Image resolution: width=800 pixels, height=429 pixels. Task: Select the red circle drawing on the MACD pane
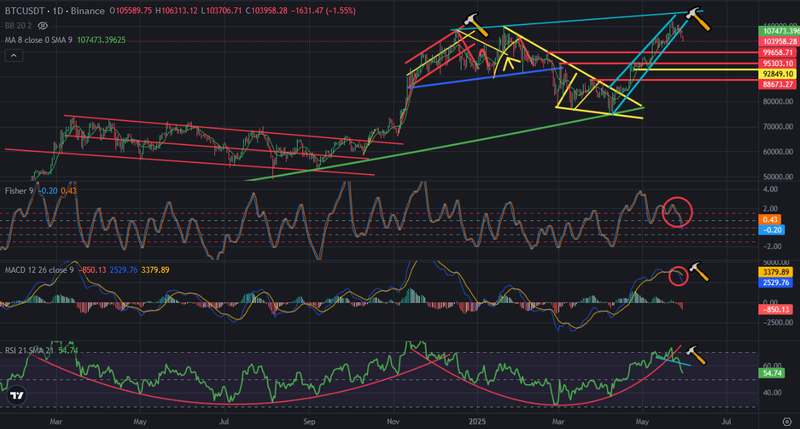pos(679,276)
